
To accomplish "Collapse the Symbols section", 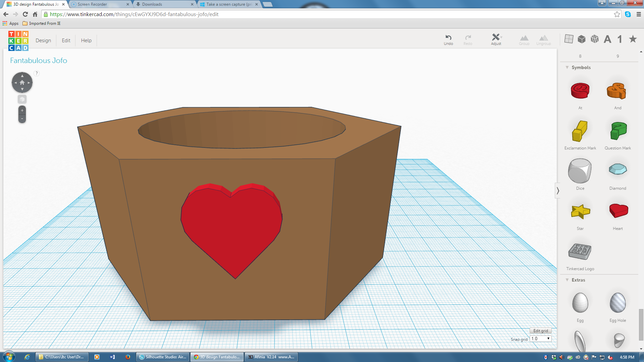I will [567, 67].
